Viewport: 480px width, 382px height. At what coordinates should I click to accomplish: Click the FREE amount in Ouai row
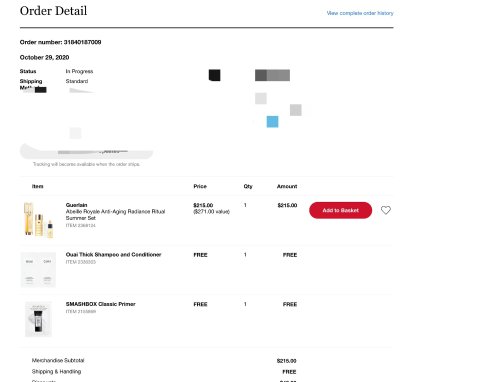[x=290, y=255]
